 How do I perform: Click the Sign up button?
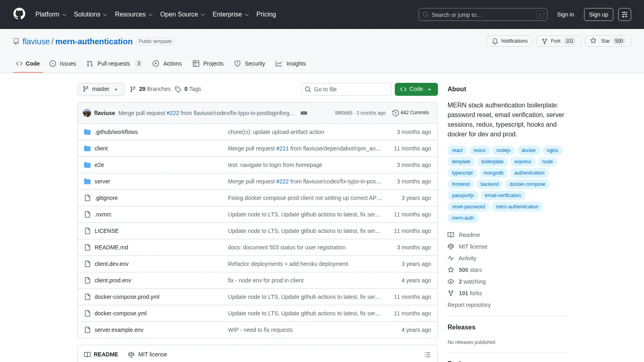pos(599,14)
